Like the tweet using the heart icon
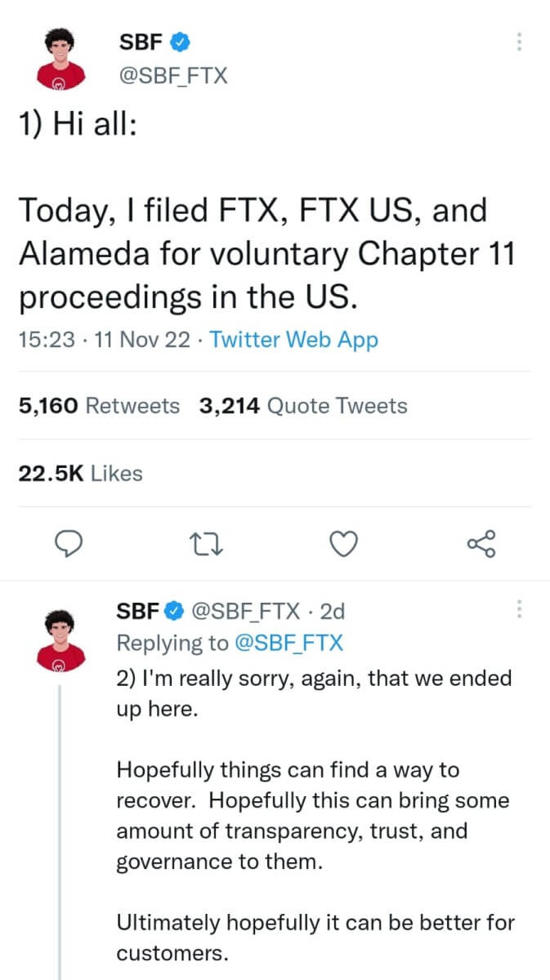The height and width of the screenshot is (980, 550). [x=344, y=543]
